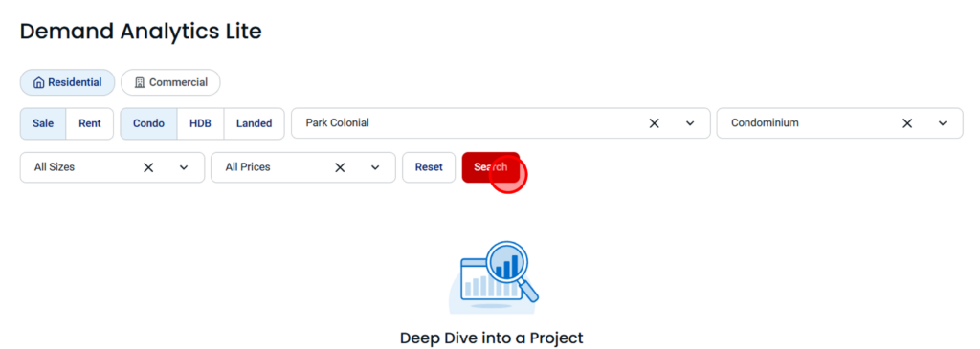Open the All Sizes combo box
Viewport: 980px width, 349px height.
pyautogui.click(x=113, y=167)
